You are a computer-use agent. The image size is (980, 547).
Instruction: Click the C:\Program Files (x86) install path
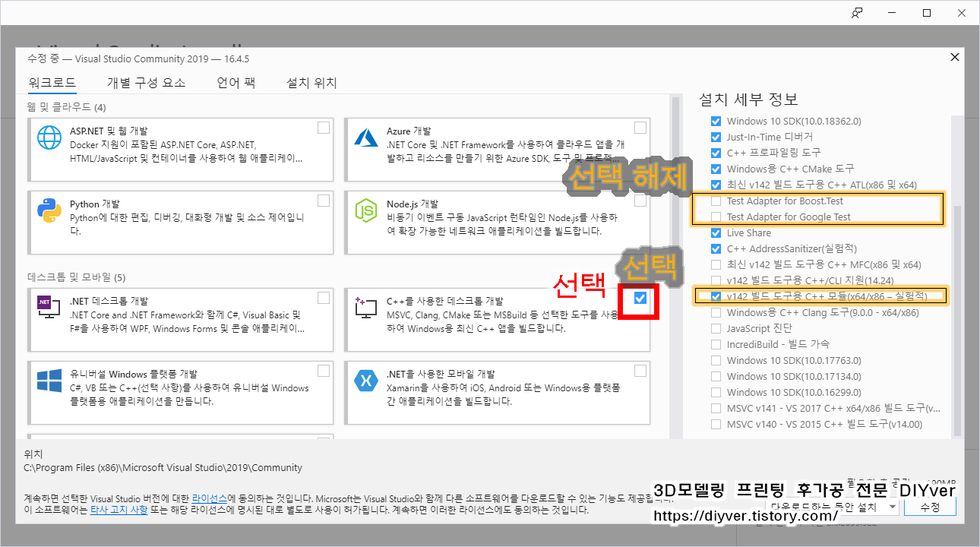pyautogui.click(x=163, y=467)
